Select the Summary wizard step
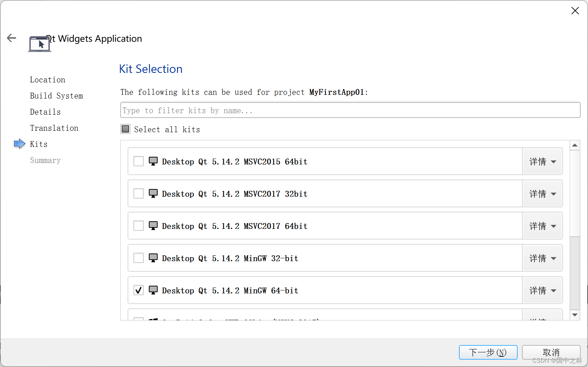Viewport: 588px width, 367px height. pos(45,160)
